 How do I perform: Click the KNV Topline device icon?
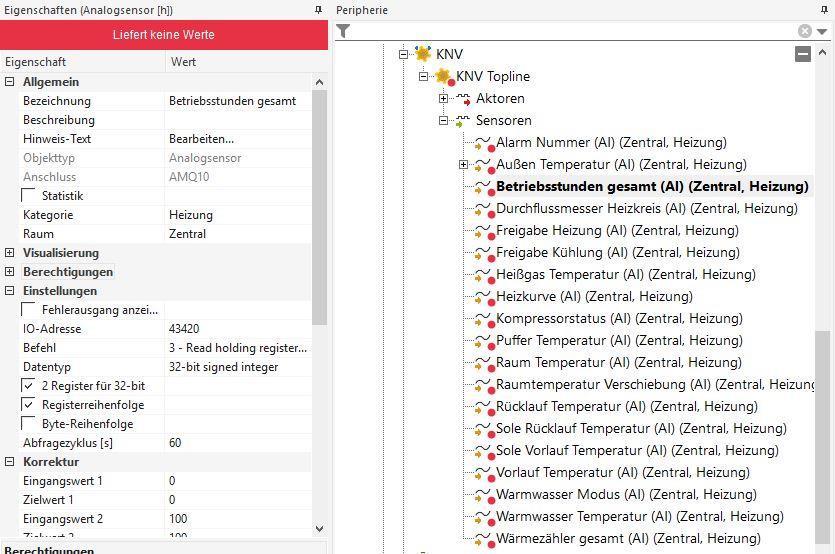coord(444,76)
